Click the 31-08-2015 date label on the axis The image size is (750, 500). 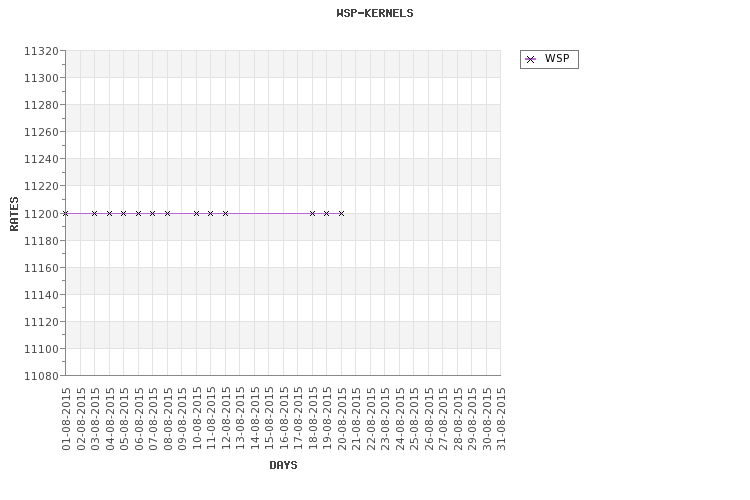pyautogui.click(x=501, y=419)
